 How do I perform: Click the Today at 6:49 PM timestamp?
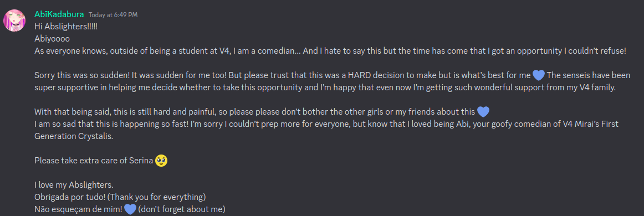pyautogui.click(x=113, y=15)
